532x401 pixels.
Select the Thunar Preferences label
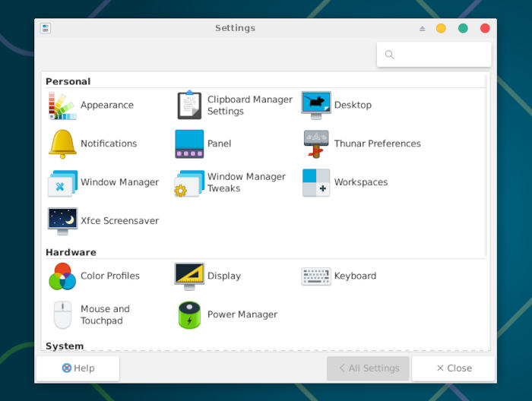point(377,144)
